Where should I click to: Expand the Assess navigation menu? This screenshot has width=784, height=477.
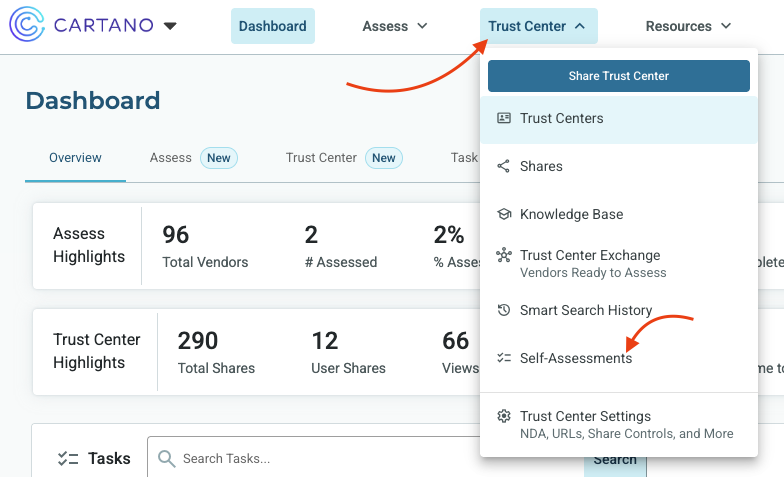click(394, 26)
